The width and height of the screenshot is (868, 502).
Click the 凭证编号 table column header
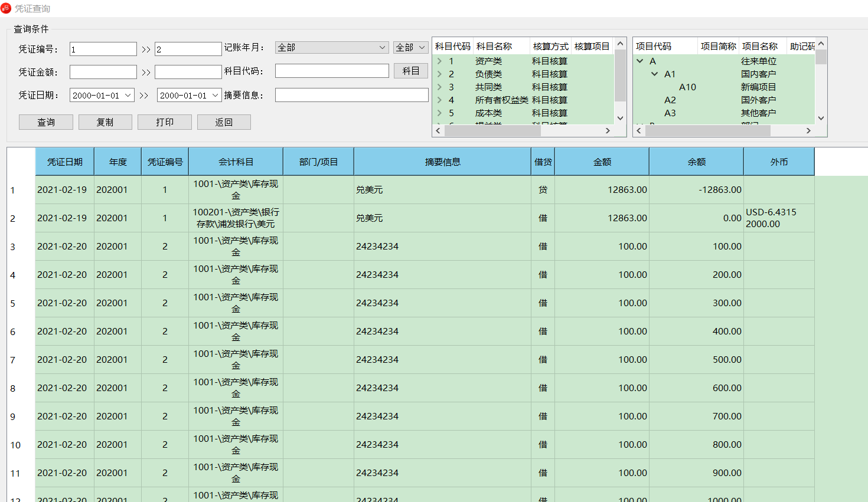point(165,162)
